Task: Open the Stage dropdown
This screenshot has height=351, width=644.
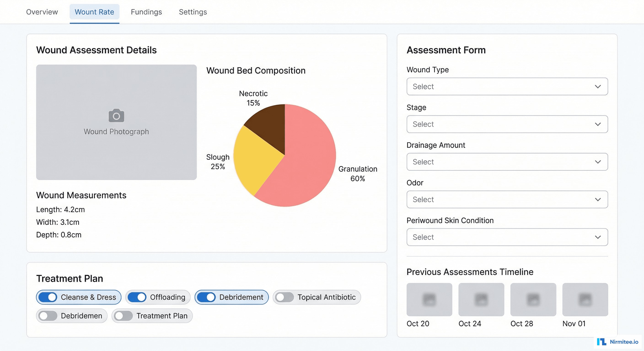Action: [507, 124]
